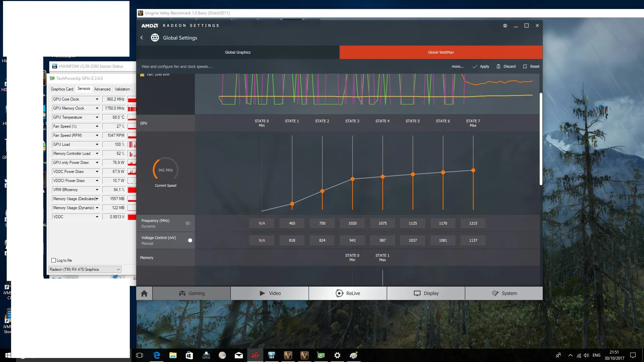Open the Radeon Settings home icon
Screen dimensions: 644x362
(x=144, y=293)
